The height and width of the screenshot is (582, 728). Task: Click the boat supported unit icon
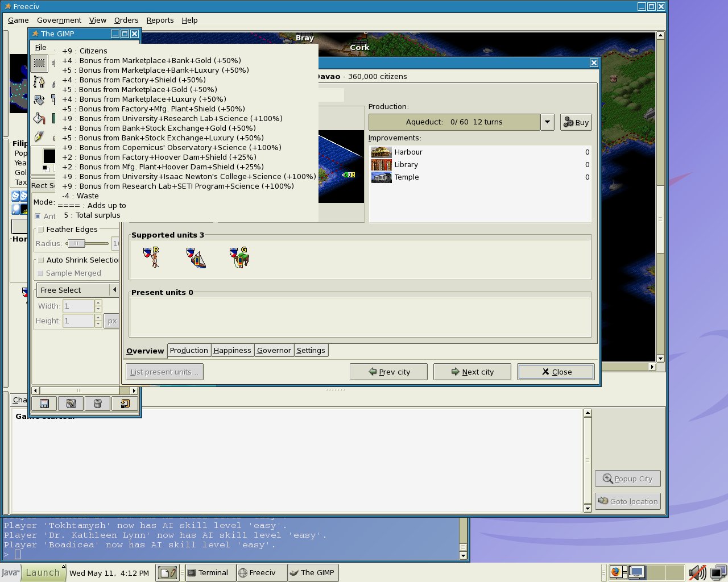[x=196, y=257]
